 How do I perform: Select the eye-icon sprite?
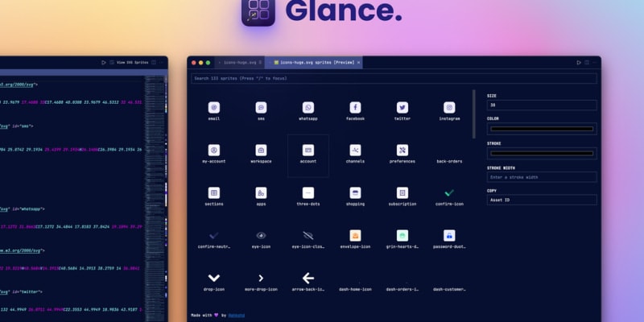(x=261, y=236)
